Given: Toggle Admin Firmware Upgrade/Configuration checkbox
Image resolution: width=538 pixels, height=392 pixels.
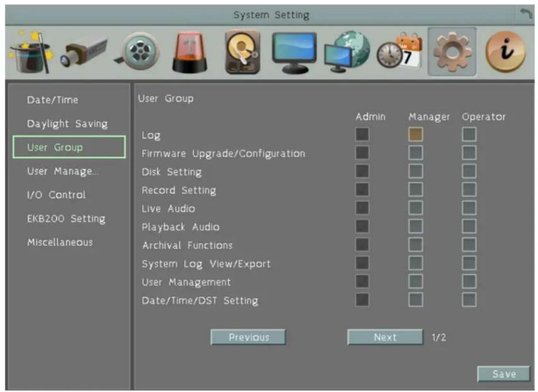Looking at the screenshot, I should click(x=362, y=153).
